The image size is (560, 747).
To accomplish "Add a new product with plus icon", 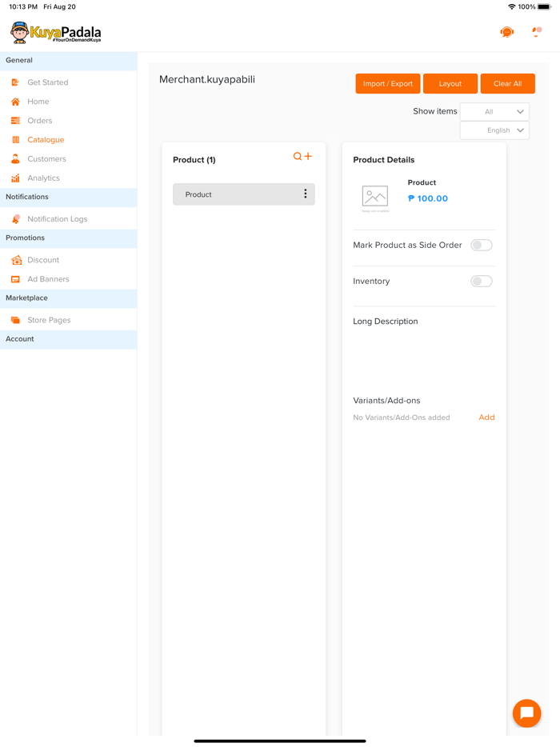I will click(x=308, y=156).
